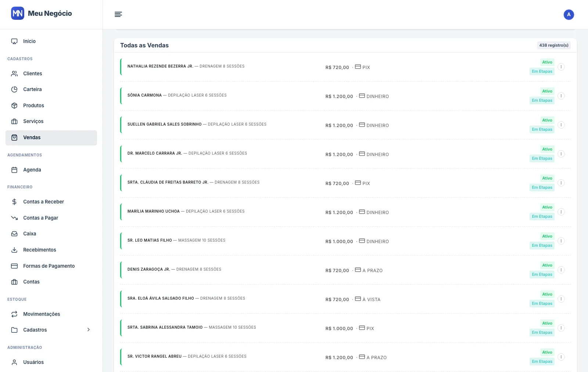
Task: Click the 438 registro(s) counter badge
Action: pos(554,45)
